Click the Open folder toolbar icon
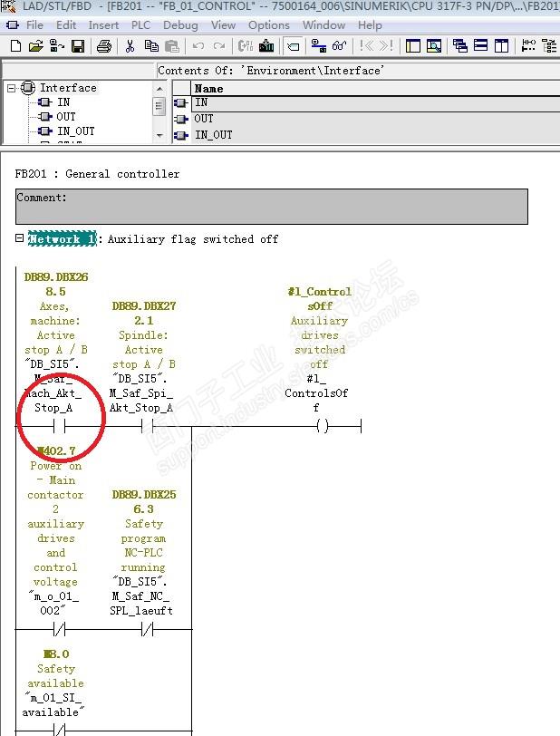Image resolution: width=560 pixels, height=736 pixels. tap(35, 46)
